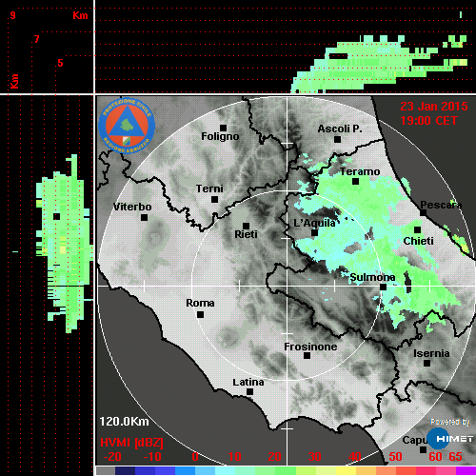Click the Foligno city label
476x476 pixels.
click(220, 136)
